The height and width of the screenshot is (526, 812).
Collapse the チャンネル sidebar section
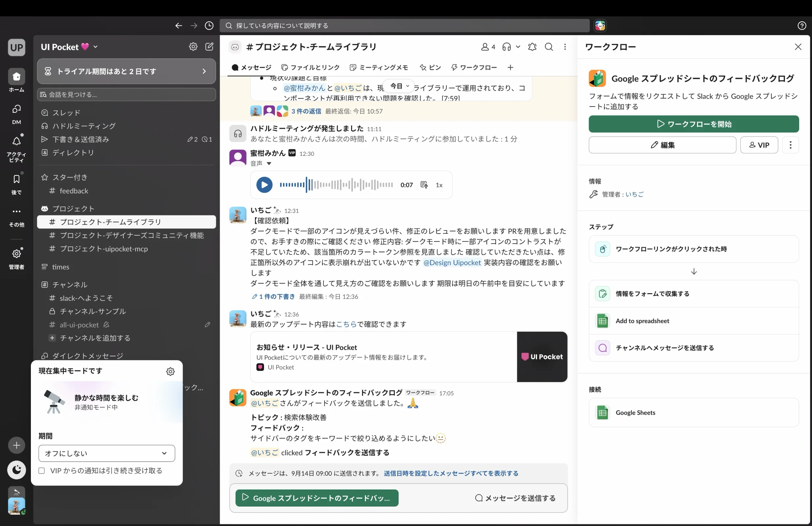point(70,284)
